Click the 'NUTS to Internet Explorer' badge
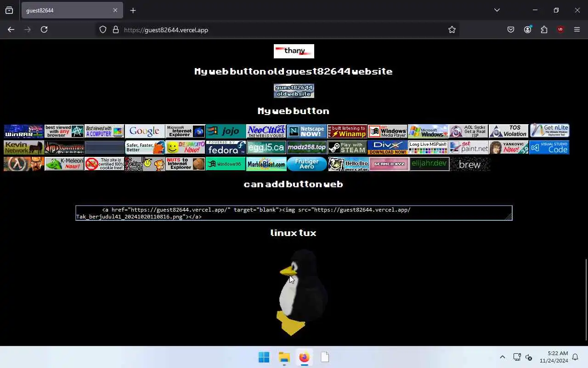This screenshot has height=368, width=588. [x=185, y=164]
